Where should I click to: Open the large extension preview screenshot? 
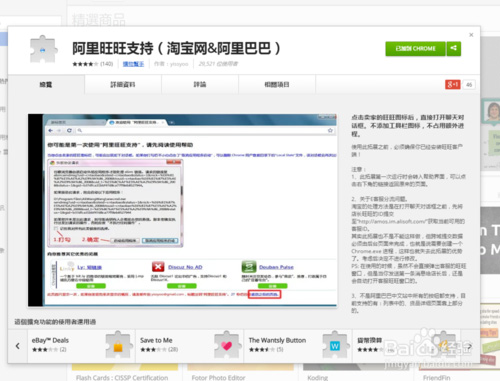182,210
